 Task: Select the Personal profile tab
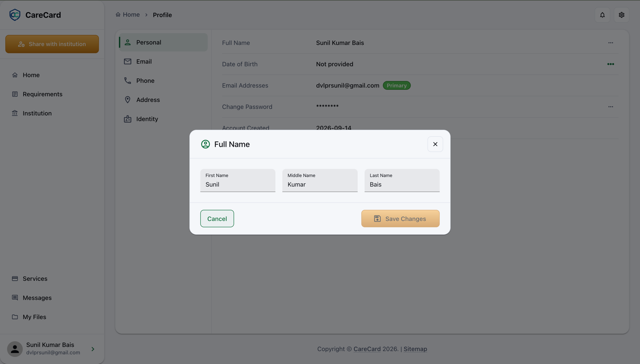pyautogui.click(x=163, y=42)
